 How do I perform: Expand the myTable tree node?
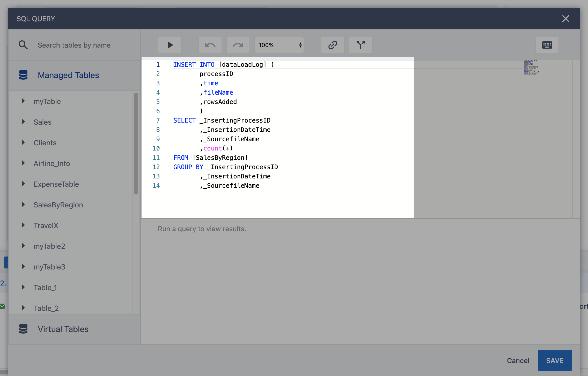(x=24, y=101)
